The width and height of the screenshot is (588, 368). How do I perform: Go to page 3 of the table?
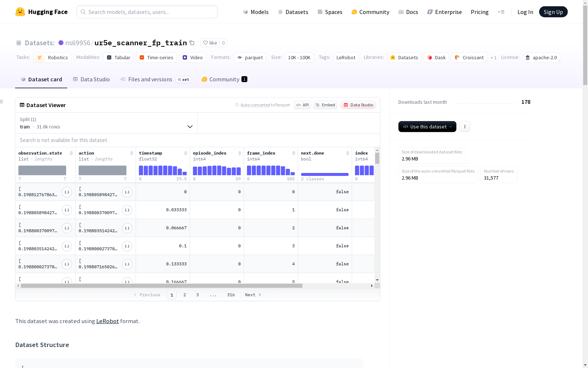coord(197,295)
